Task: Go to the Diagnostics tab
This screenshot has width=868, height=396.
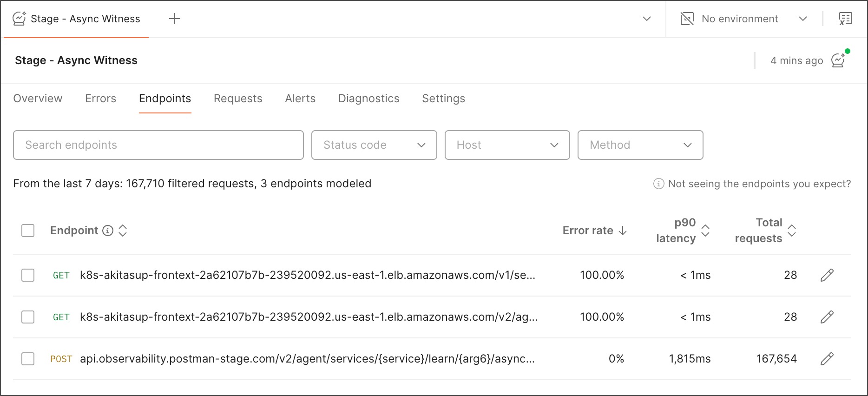Action: coord(368,99)
